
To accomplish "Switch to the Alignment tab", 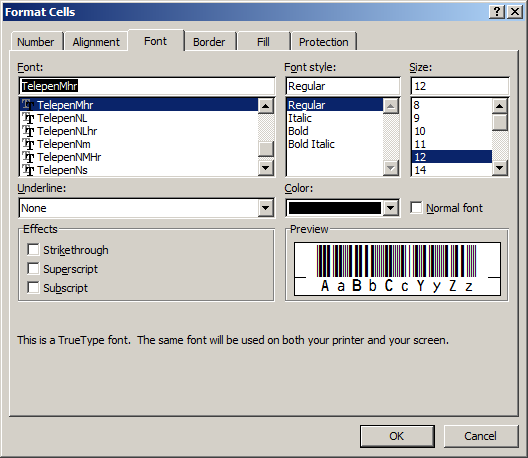I will 96,42.
